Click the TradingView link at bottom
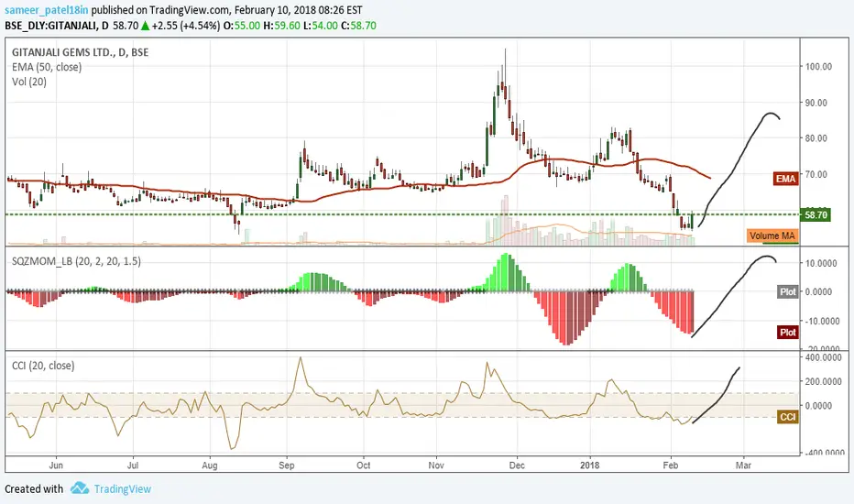Viewport: 854px width, 504px height. click(x=123, y=488)
